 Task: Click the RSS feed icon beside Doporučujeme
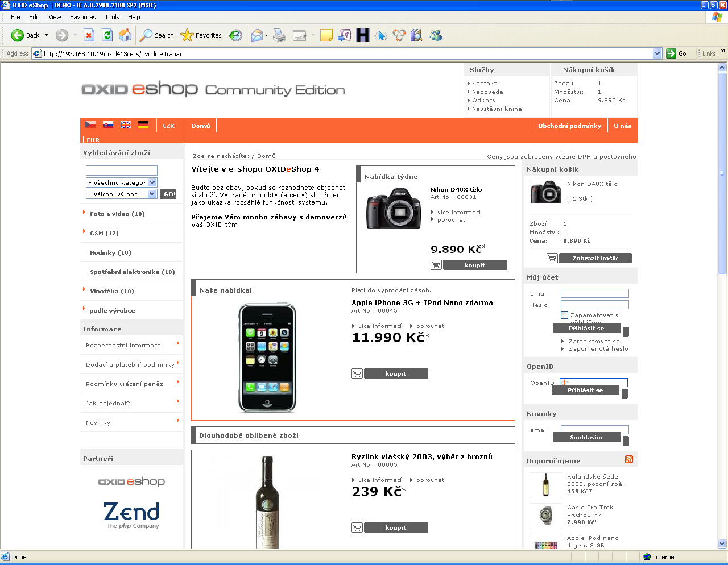point(629,459)
